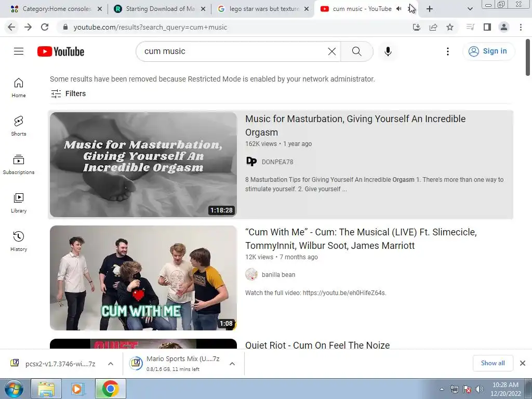Open the network tray icon
Screen dimensions: 532x399
[x=454, y=389]
